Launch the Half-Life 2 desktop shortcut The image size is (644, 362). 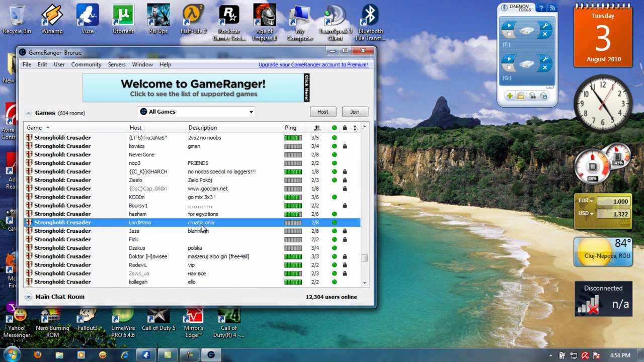coord(194,19)
